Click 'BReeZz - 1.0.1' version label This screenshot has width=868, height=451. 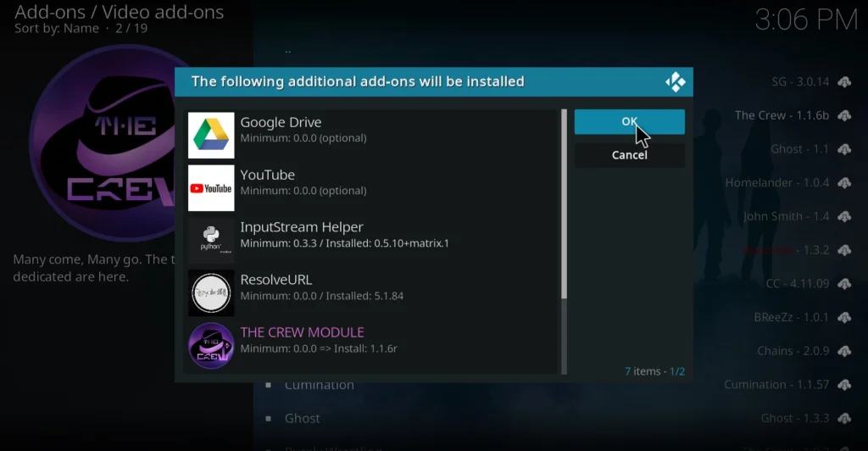(791, 318)
